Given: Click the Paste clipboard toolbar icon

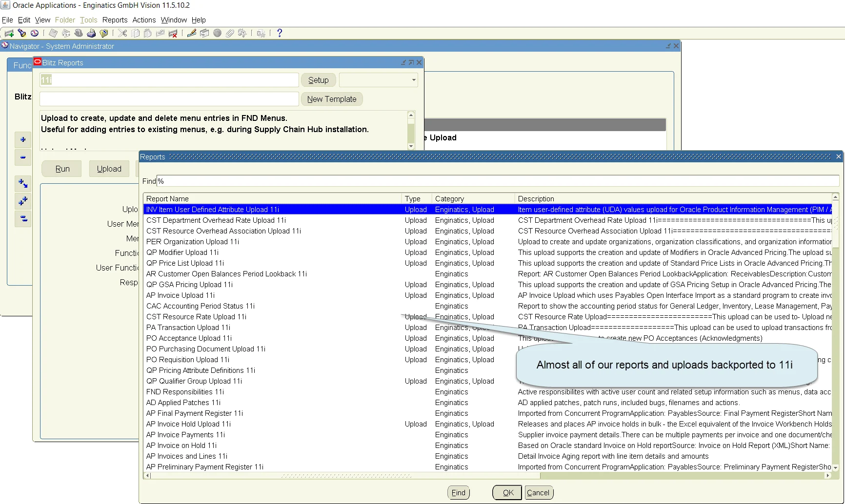Looking at the screenshot, I should click(148, 33).
